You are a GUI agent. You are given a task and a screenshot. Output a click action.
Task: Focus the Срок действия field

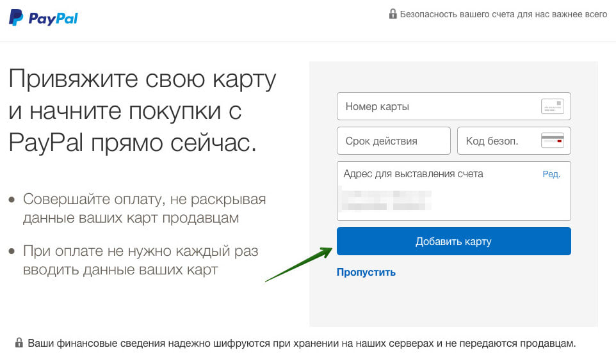click(394, 141)
